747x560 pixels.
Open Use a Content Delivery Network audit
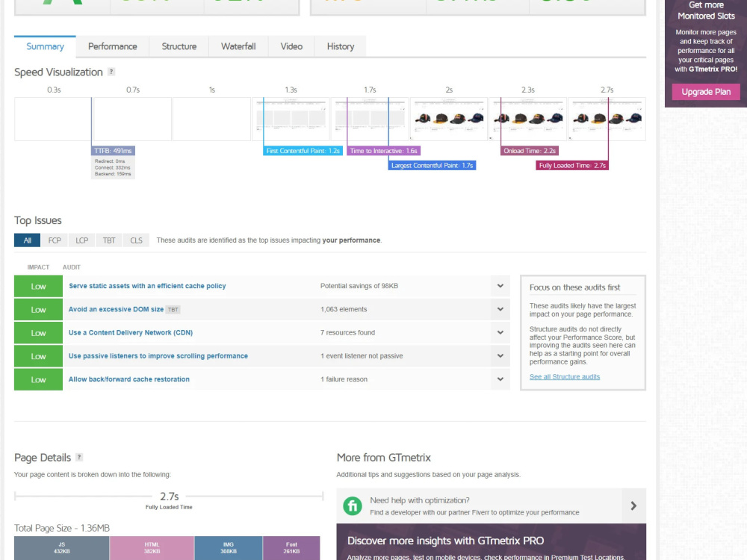pos(131,333)
